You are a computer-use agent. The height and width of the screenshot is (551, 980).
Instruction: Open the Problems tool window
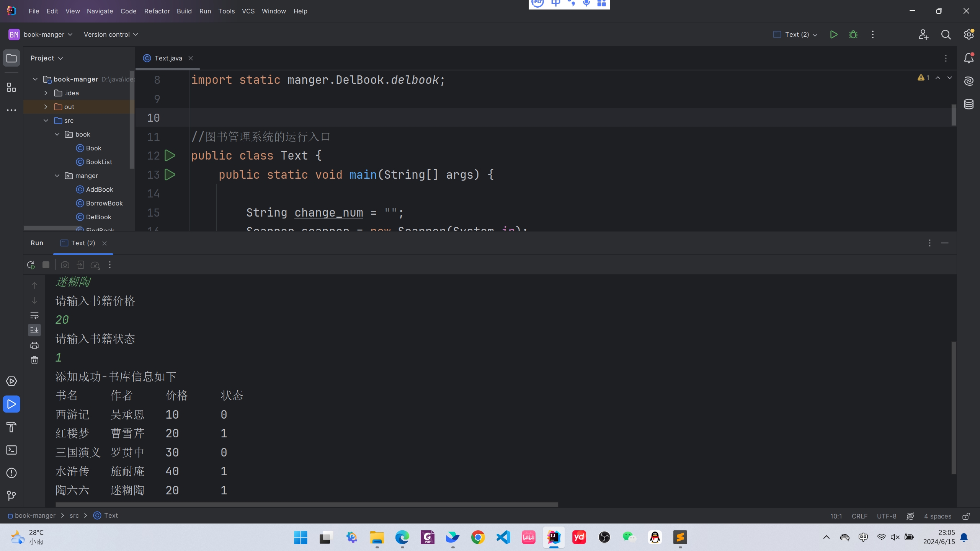tap(11, 473)
